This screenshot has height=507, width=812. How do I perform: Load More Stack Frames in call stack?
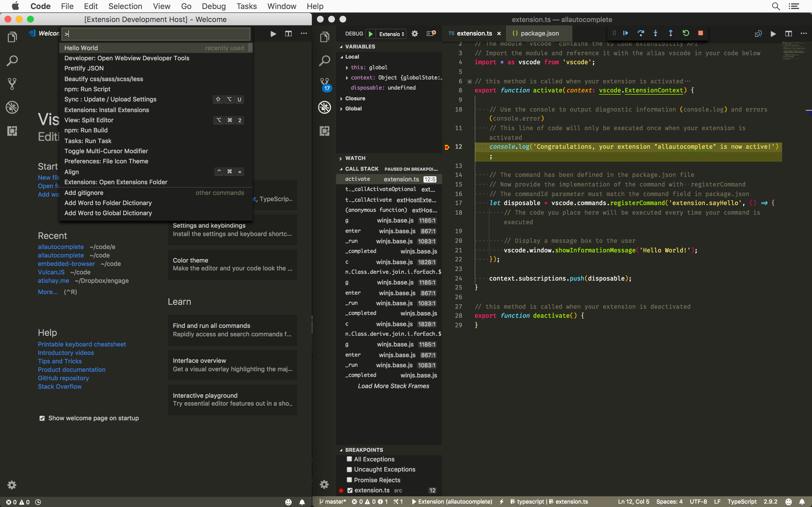(x=392, y=386)
